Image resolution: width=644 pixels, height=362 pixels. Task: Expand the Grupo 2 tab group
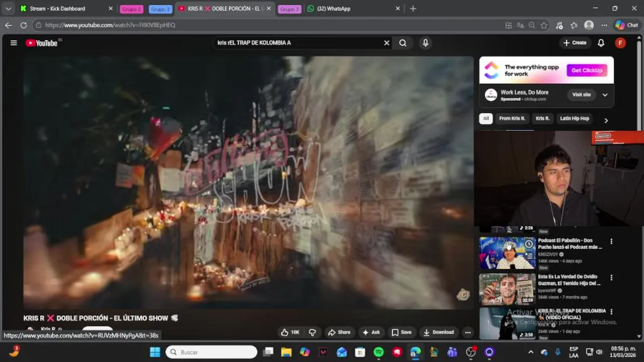pyautogui.click(x=132, y=9)
